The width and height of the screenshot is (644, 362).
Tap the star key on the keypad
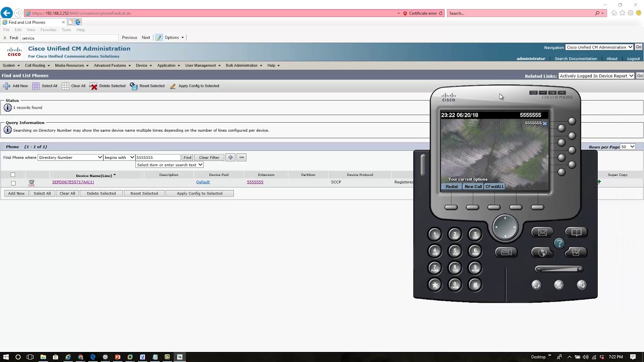[435, 285]
